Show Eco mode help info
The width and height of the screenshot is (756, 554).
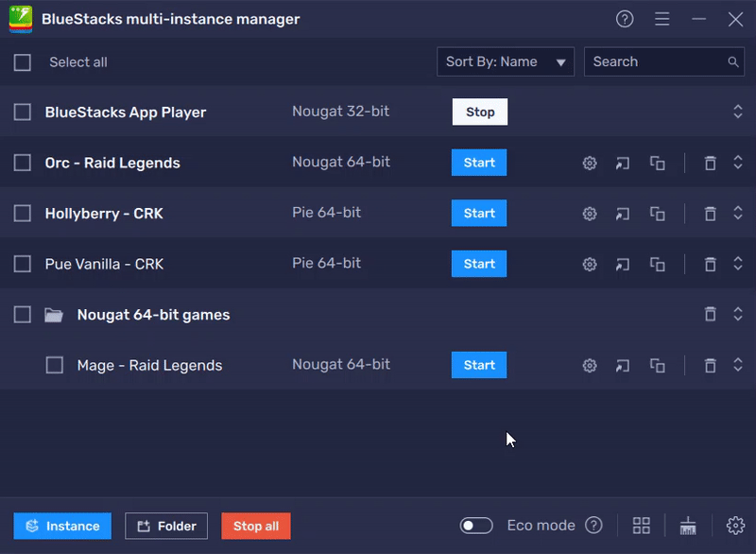pyautogui.click(x=593, y=525)
